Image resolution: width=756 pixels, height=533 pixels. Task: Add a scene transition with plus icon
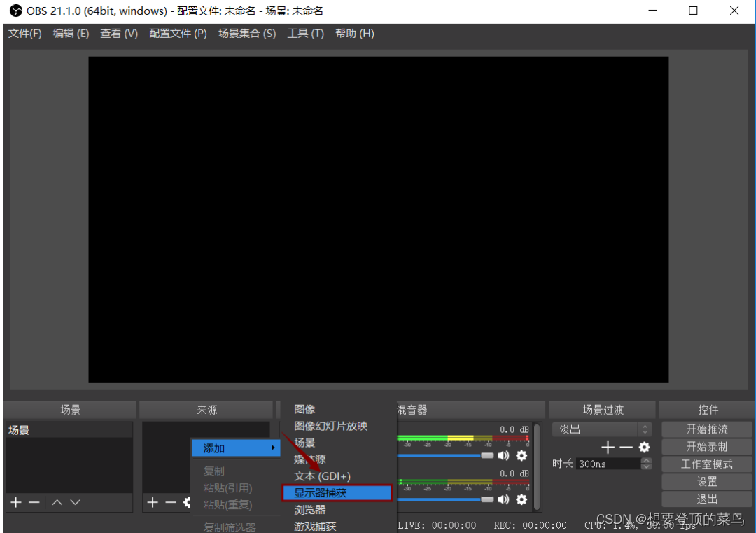tap(608, 447)
